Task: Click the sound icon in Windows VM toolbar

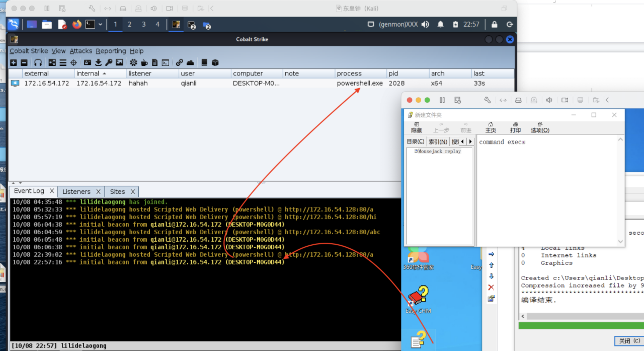Action: click(549, 100)
